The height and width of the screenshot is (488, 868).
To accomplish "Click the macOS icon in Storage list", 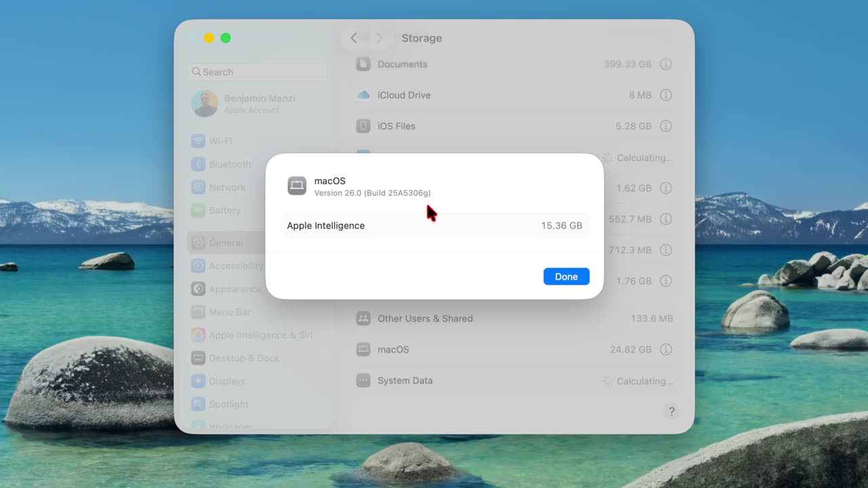I will tap(363, 349).
